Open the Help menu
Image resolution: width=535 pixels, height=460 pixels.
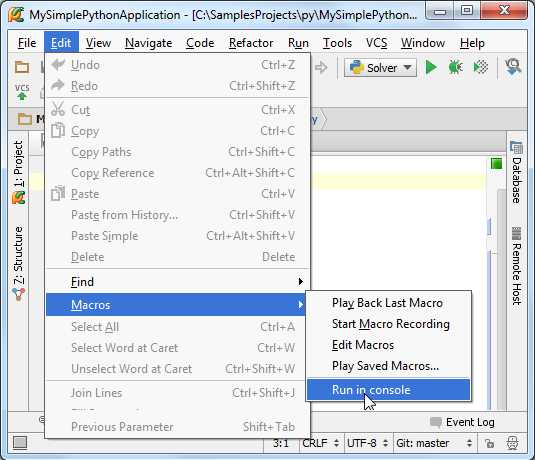(472, 43)
